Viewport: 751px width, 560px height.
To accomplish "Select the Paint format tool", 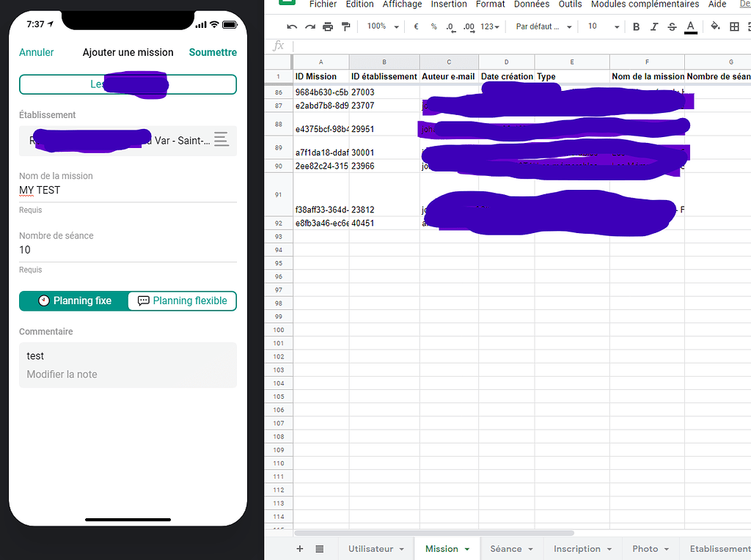I will pyautogui.click(x=345, y=26).
